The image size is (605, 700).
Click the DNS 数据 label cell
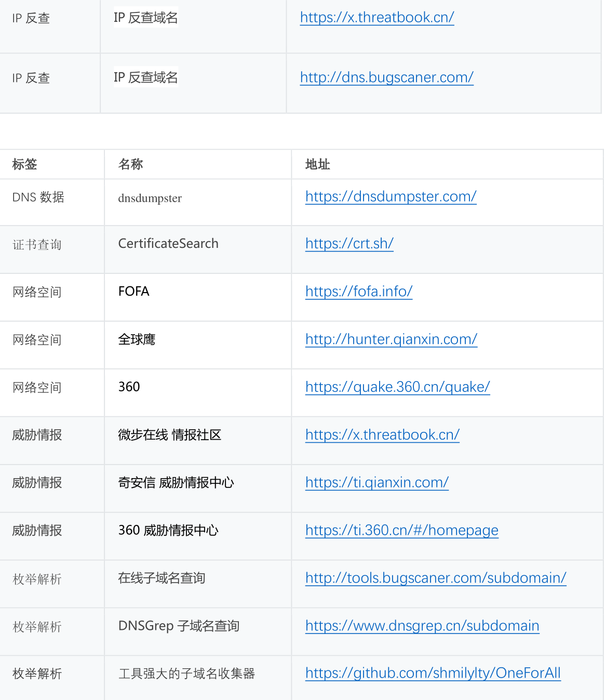[38, 197]
